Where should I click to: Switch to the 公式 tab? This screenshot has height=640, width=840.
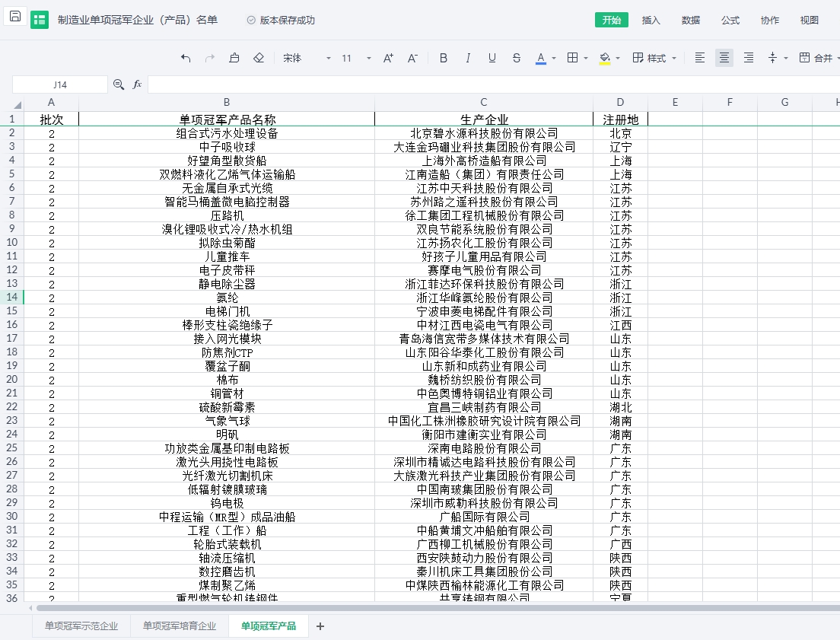(730, 21)
